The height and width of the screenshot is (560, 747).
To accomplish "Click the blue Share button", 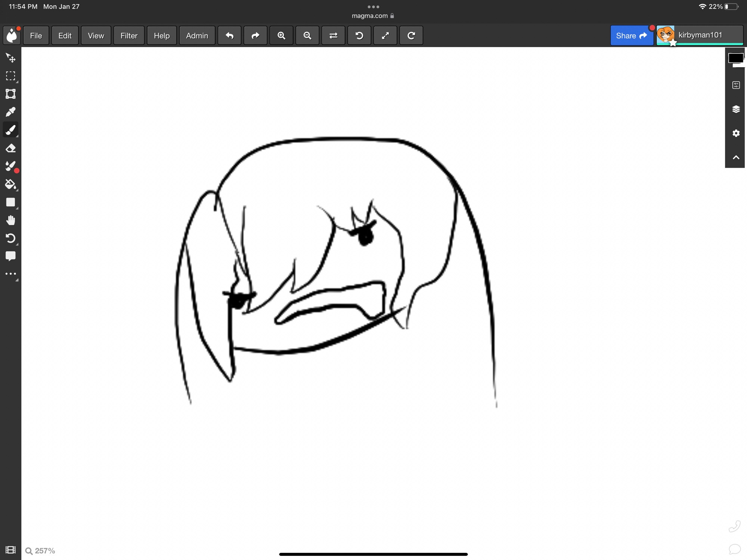I will click(632, 35).
